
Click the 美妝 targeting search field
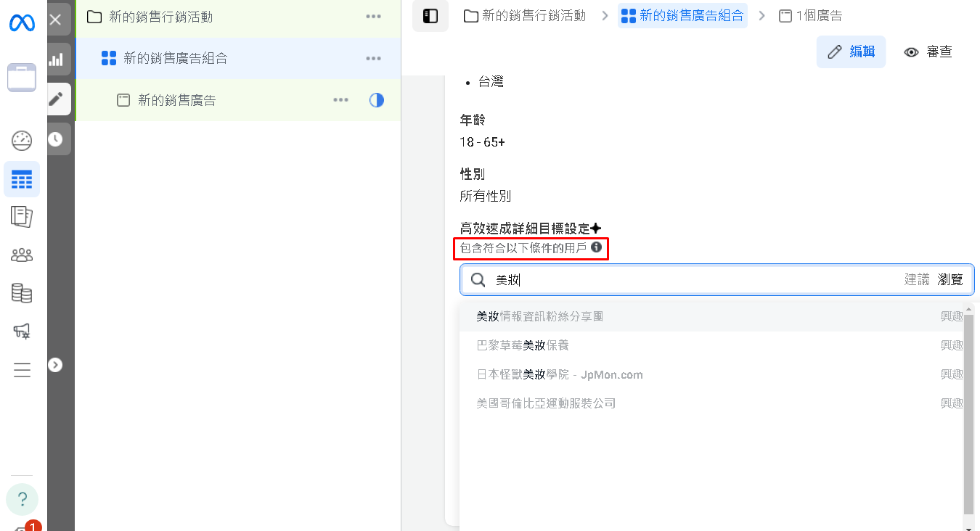coord(716,280)
